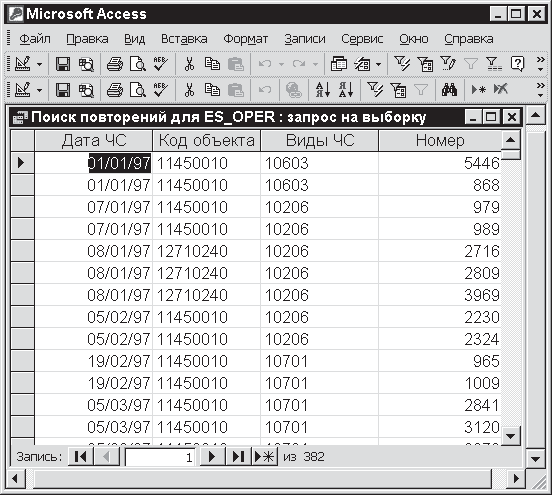Click the Cut scissors icon in top toolbar
Screen dimensions: 552x495
tap(189, 64)
